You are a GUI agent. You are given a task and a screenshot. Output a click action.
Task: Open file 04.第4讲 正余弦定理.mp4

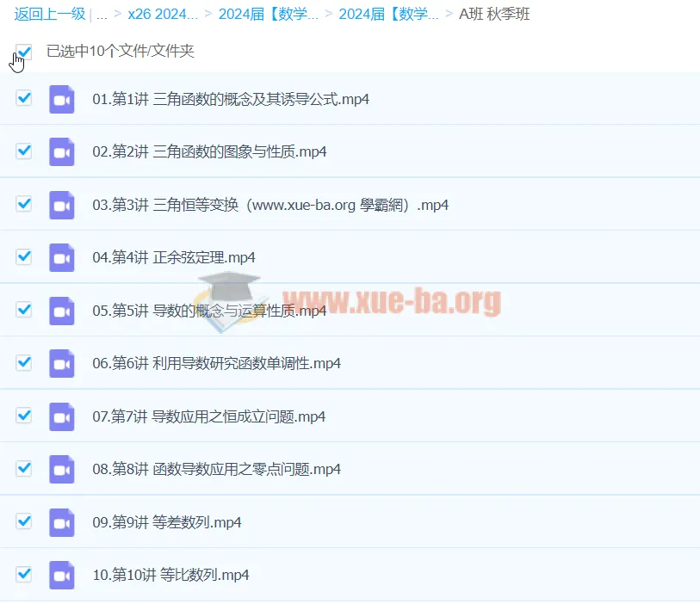point(174,257)
